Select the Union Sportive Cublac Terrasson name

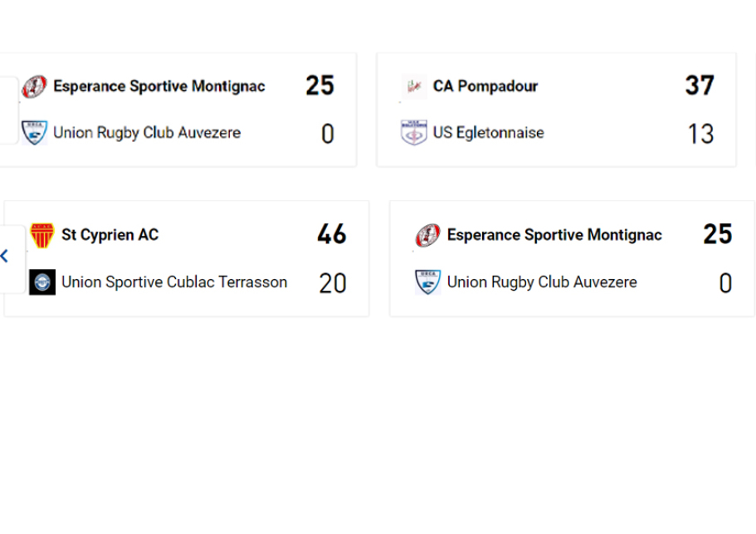174,282
